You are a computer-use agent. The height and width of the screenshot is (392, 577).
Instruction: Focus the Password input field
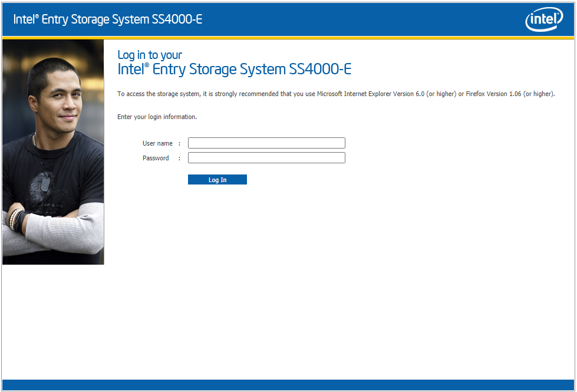tap(266, 157)
